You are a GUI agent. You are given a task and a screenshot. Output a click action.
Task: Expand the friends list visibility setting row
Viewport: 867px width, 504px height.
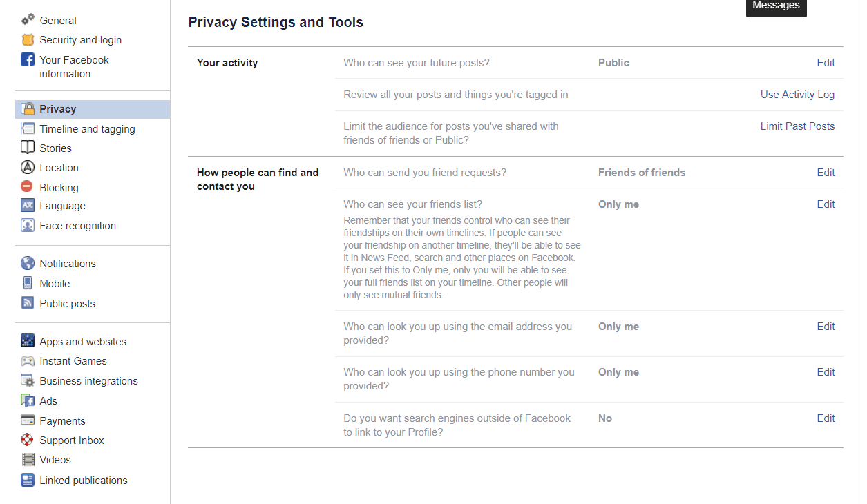[x=826, y=204]
